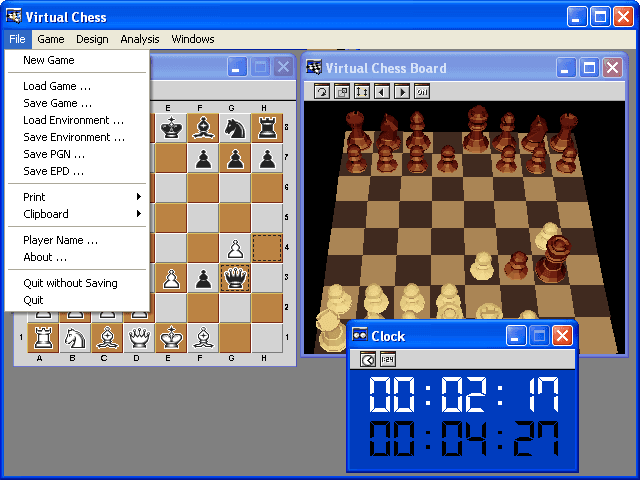640x480 pixels.
Task: Expand the Clipboard submenu
Action: tap(77, 214)
